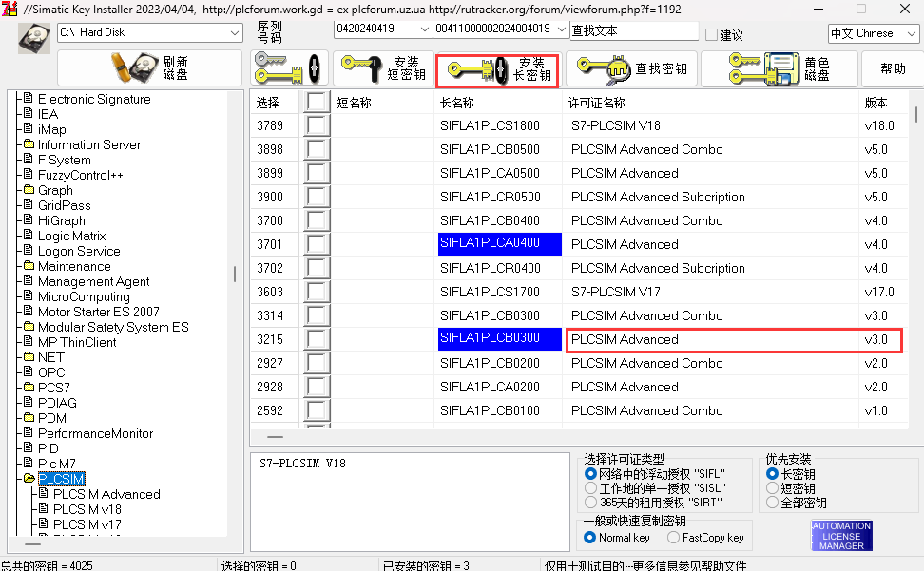Image resolution: width=924 pixels, height=571 pixels.
Task: Select the IEA tree item
Action: click(x=48, y=114)
